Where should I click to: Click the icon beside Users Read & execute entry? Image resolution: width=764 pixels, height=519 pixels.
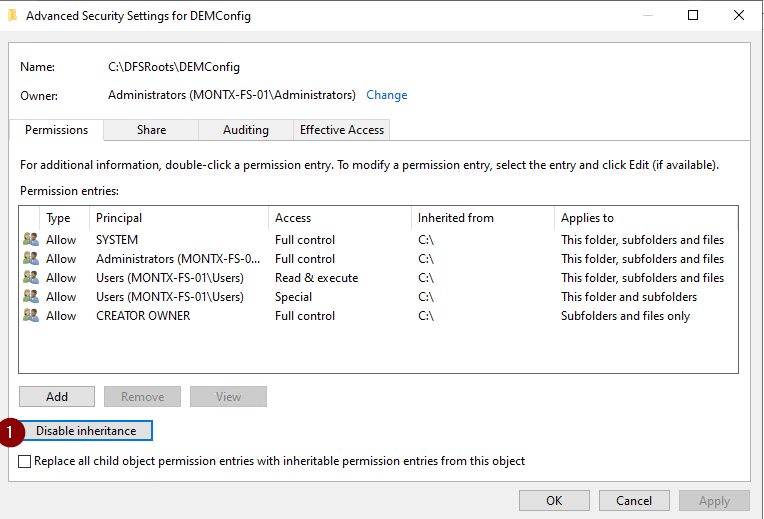[x=29, y=278]
